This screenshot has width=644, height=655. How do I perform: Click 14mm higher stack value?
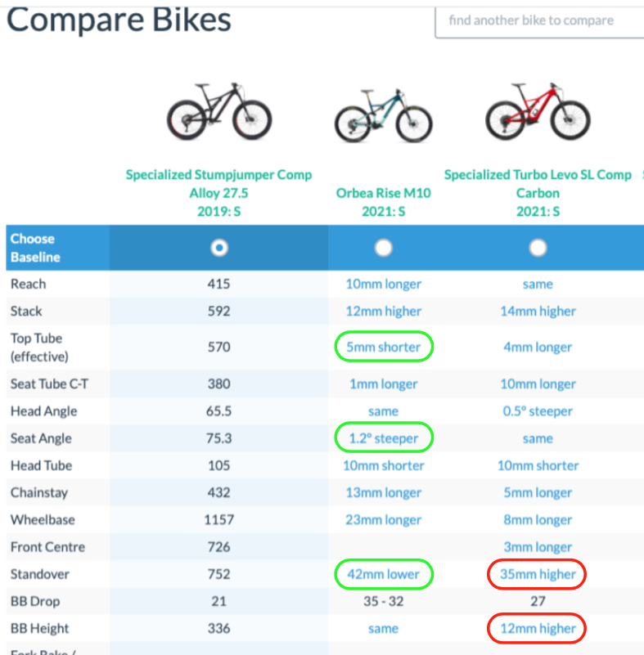coord(538,312)
